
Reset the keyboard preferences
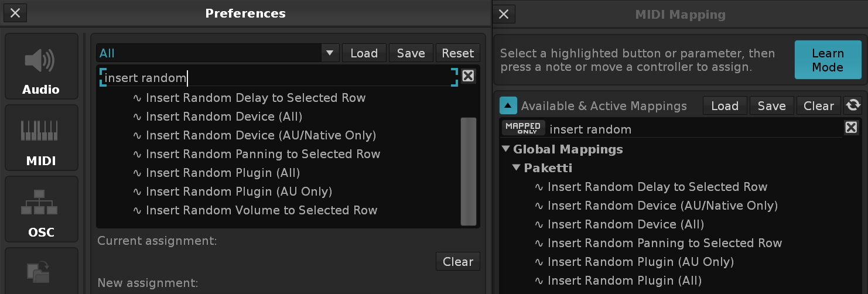[457, 53]
